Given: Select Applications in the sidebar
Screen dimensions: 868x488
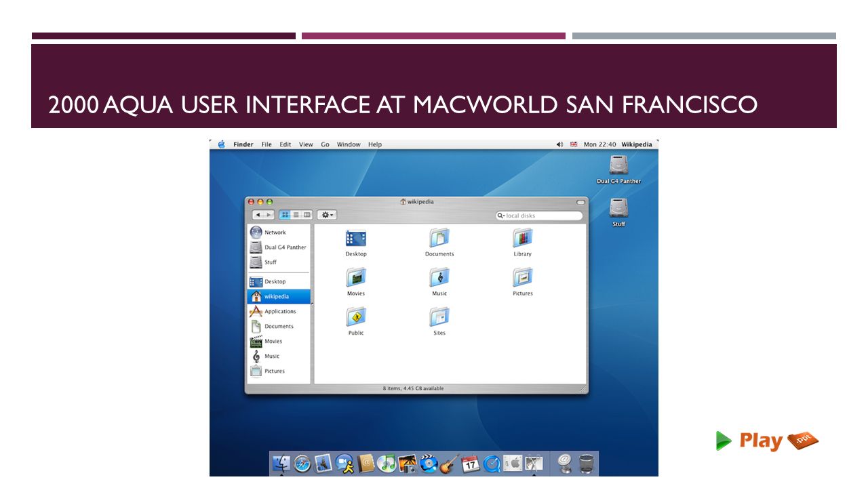Looking at the screenshot, I should 279,311.
